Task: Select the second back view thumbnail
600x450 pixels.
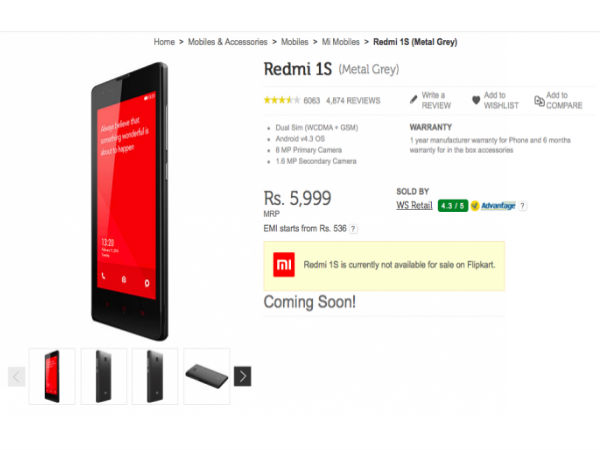Action: pos(155,376)
